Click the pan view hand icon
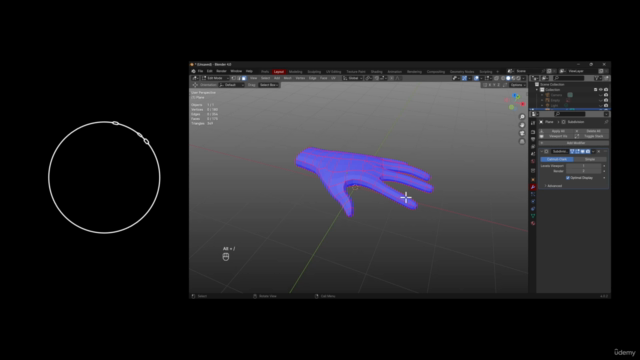Screen dimensions: 640x360 click(522, 125)
